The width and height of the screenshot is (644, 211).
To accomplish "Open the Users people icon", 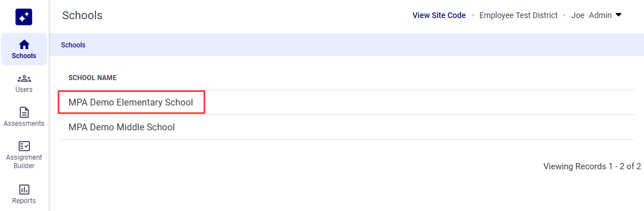I will [24, 78].
